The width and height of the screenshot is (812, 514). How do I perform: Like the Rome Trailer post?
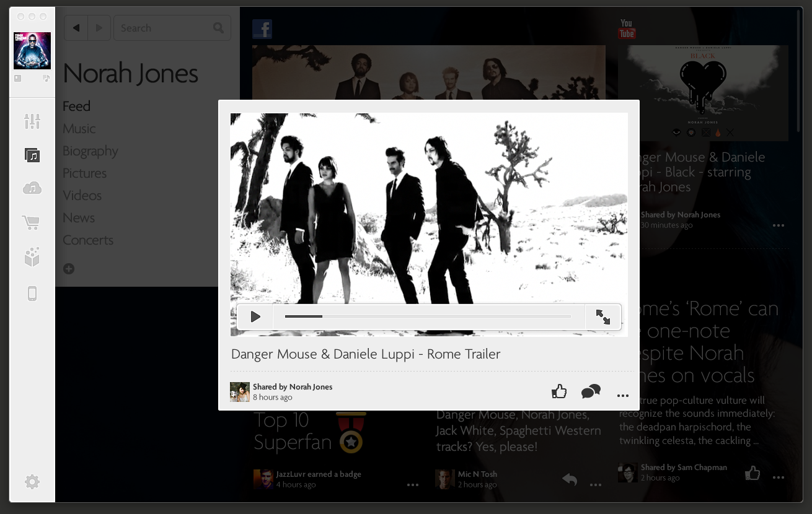click(559, 391)
